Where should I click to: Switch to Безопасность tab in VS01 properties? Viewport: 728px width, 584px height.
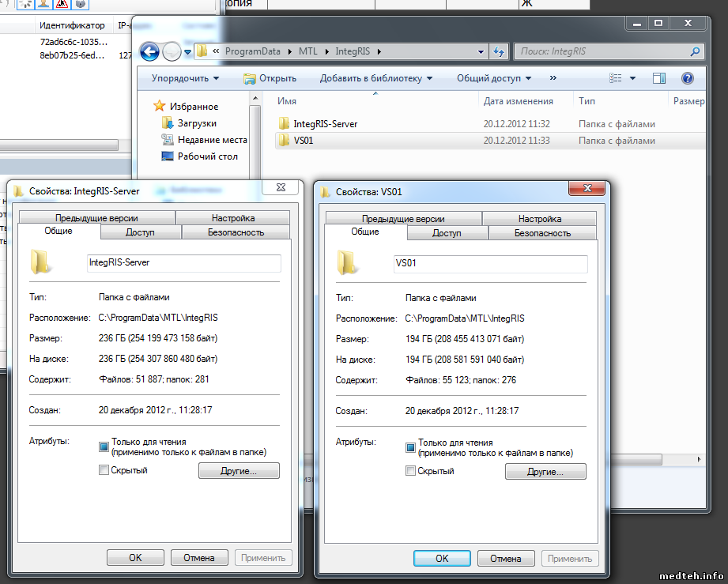[542, 233]
